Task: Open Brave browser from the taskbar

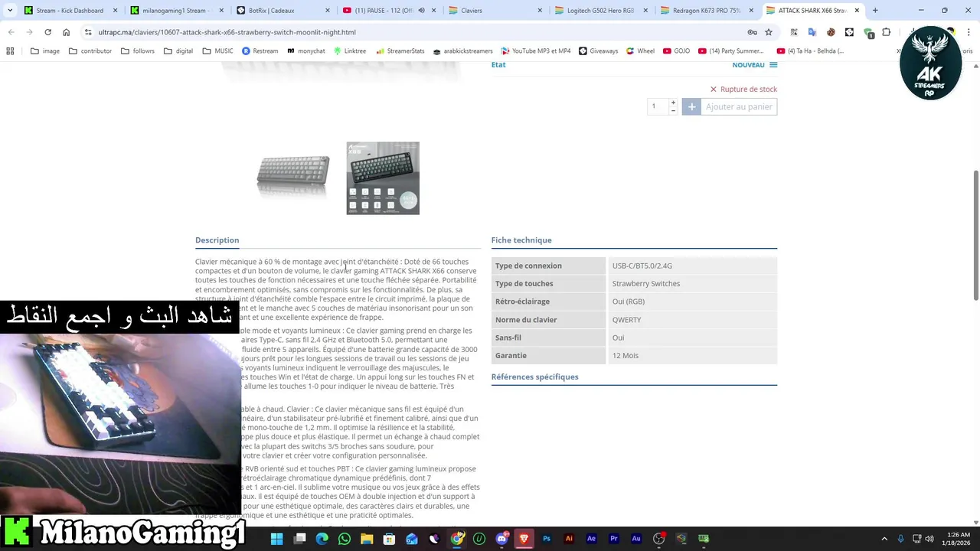Action: click(524, 539)
